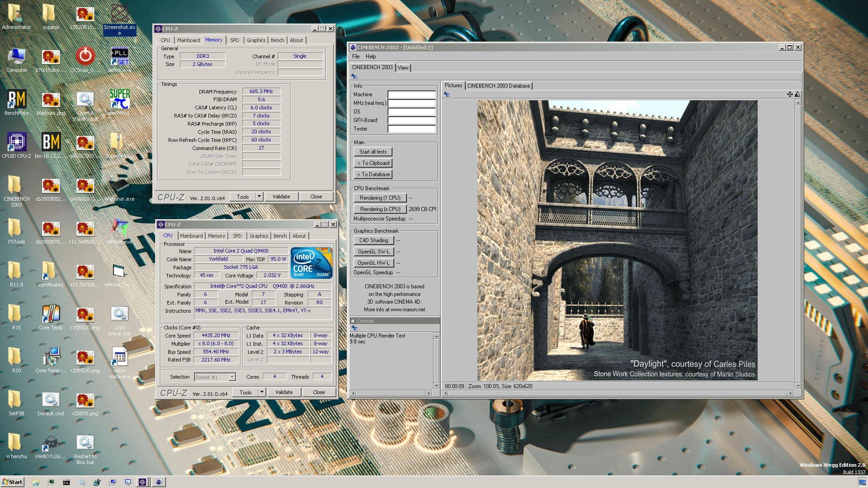
Task: Open the bm-10.12.2 BM icon
Action: click(x=51, y=145)
